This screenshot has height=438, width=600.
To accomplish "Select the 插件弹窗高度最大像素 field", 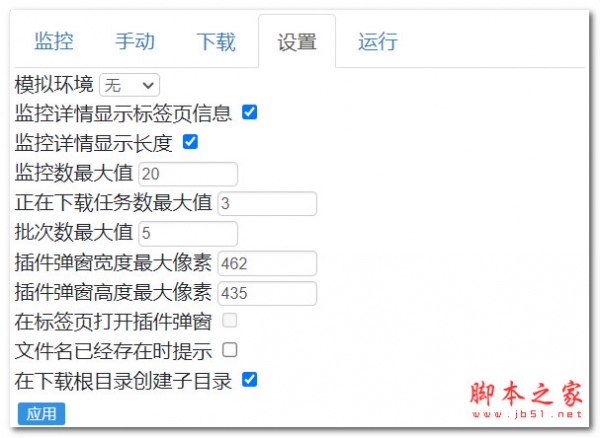I will click(267, 293).
